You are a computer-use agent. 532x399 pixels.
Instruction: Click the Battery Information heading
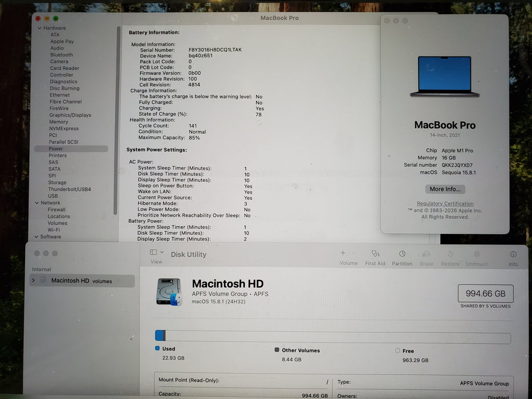[x=154, y=32]
